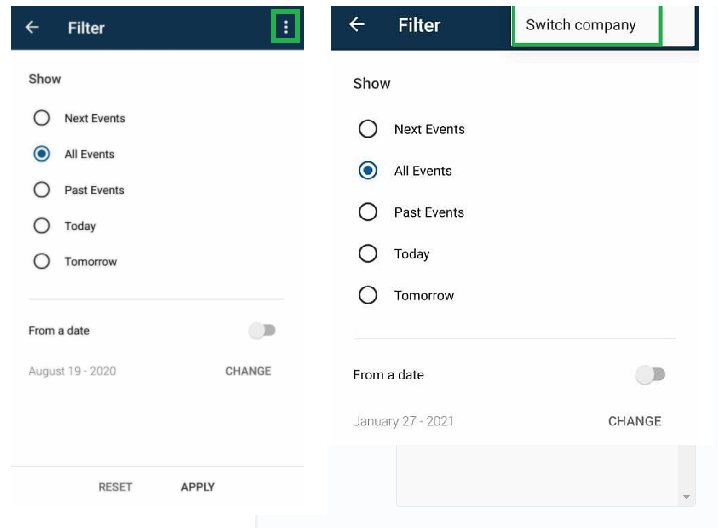The width and height of the screenshot is (718, 528).
Task: Select Today radio in left Filter screen
Action: click(x=42, y=225)
